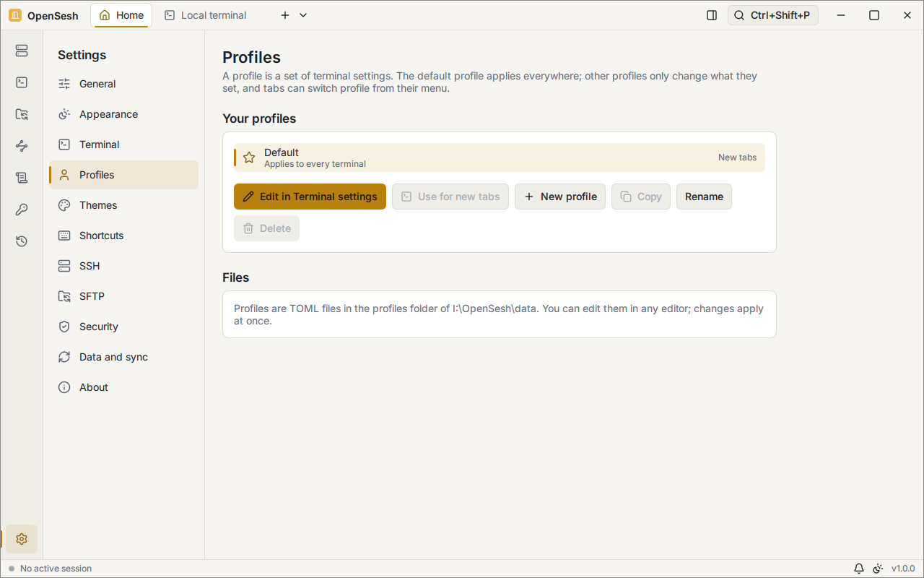Select the Default profile row
Screen dimensions: 924x578
tap(500, 158)
